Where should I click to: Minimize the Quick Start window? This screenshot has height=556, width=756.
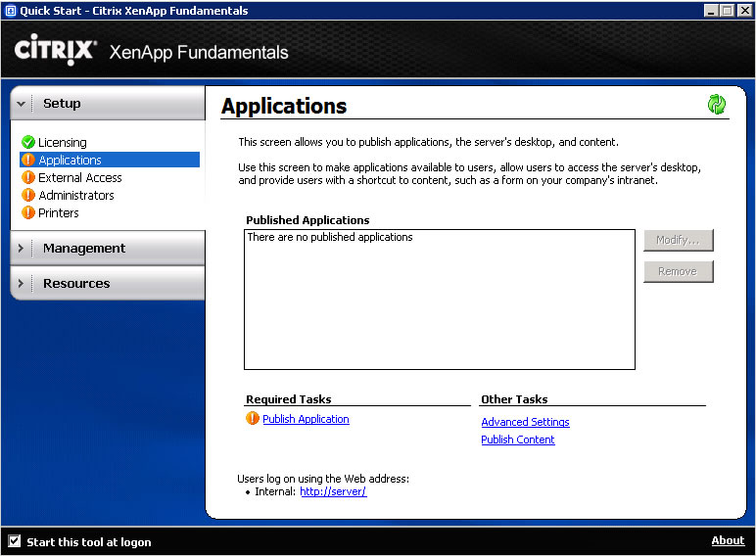pyautogui.click(x=710, y=11)
